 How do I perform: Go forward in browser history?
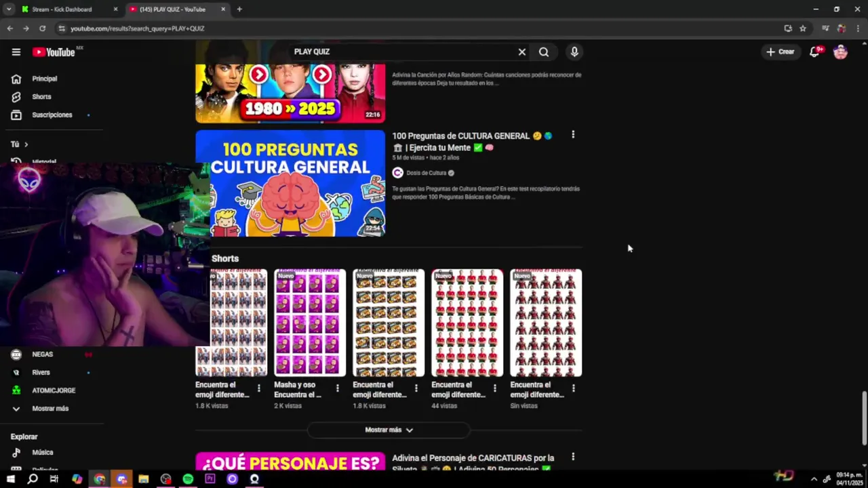coord(26,28)
